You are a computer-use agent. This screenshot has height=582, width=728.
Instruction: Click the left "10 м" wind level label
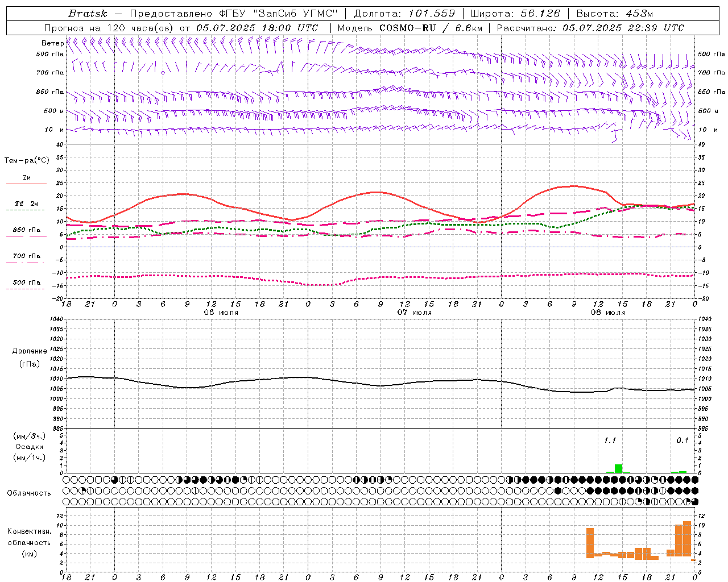[x=54, y=130]
